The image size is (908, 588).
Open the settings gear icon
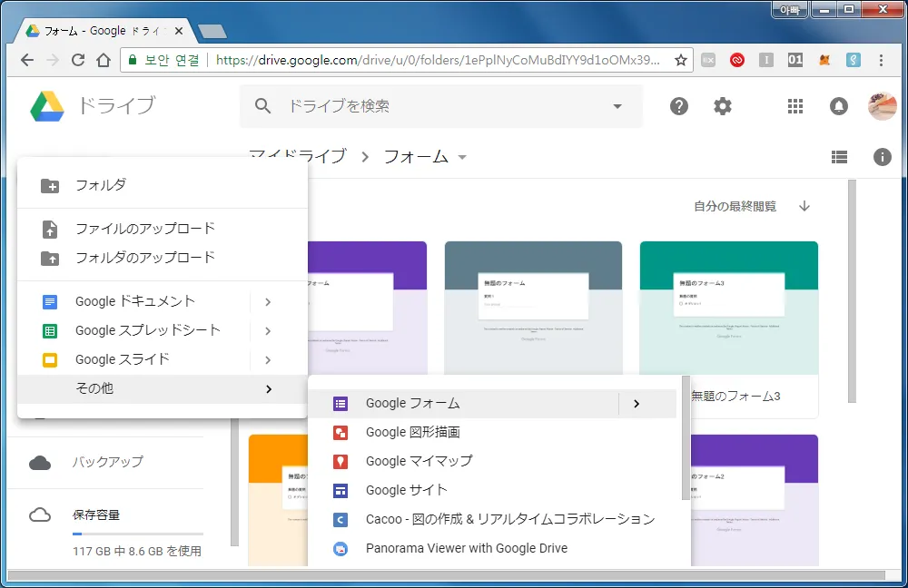(x=722, y=106)
